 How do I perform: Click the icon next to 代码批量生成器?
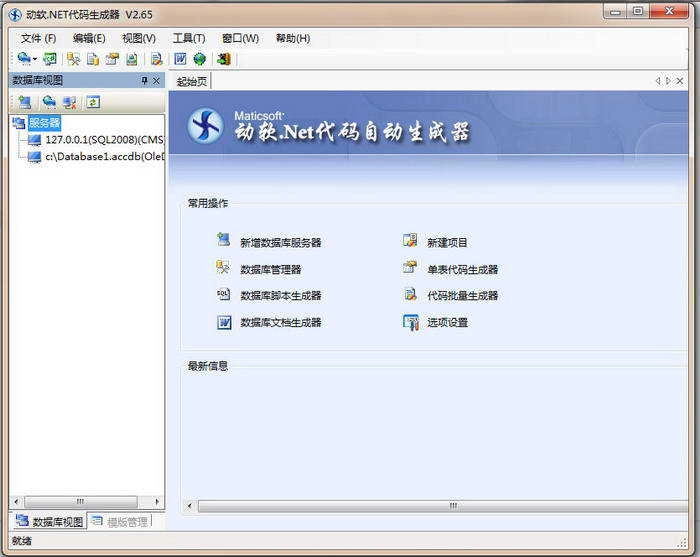410,294
